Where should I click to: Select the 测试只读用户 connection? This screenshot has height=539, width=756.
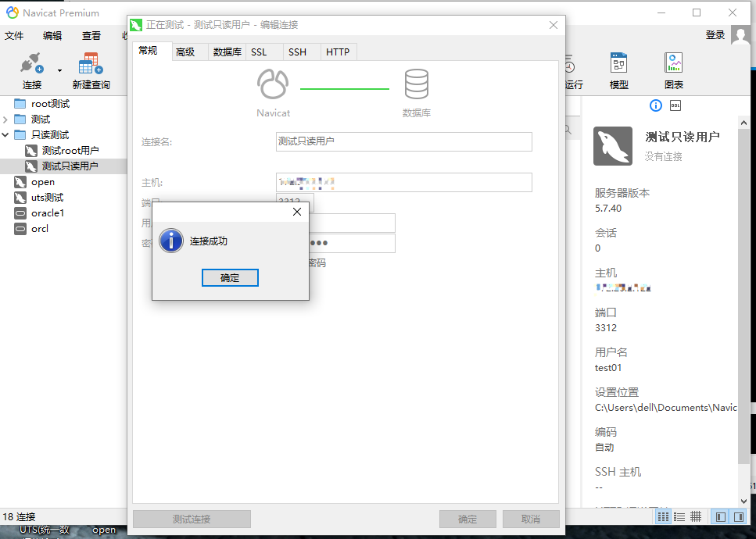(x=63, y=166)
